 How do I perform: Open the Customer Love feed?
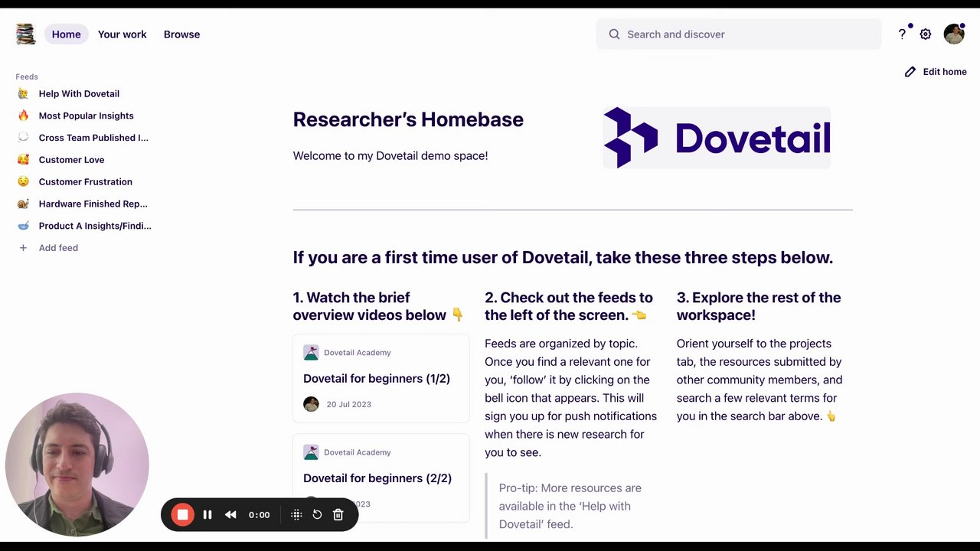click(x=71, y=160)
